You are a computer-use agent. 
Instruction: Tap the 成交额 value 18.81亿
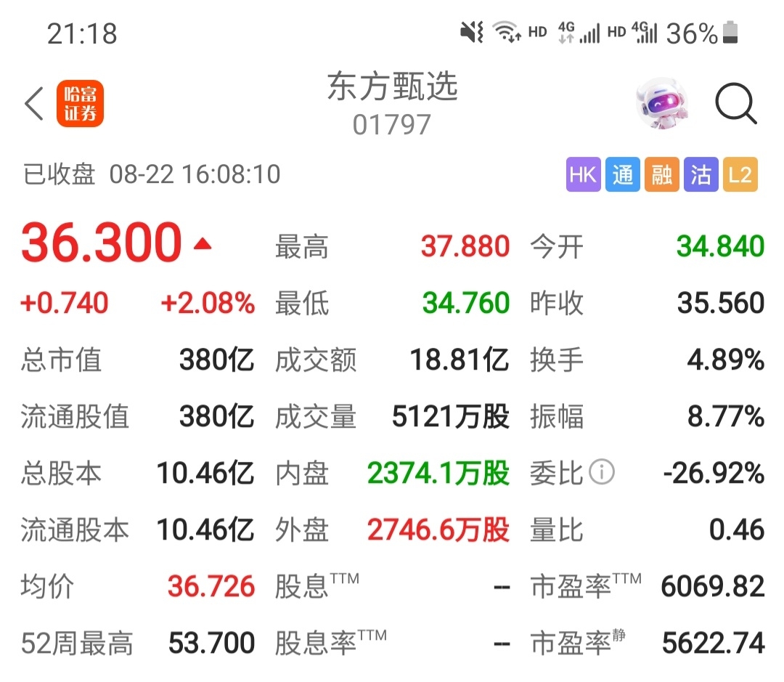tap(459, 360)
